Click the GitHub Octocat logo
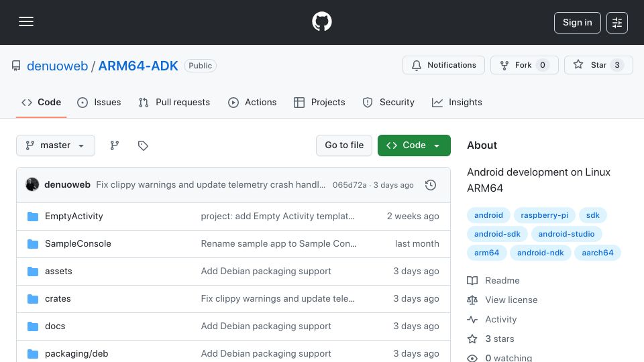644x362 pixels. point(321,21)
